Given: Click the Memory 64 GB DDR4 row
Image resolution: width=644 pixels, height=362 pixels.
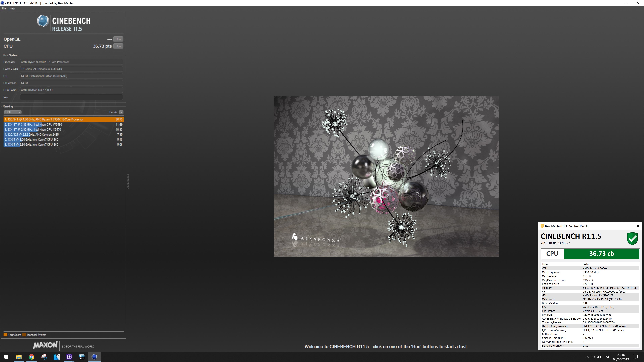Looking at the screenshot, I should pos(590,288).
